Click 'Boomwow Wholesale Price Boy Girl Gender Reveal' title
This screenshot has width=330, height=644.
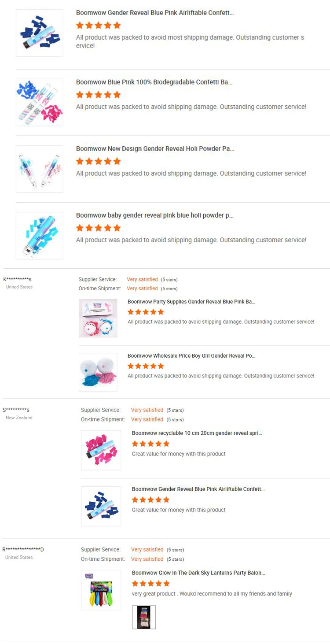pyautogui.click(x=191, y=356)
